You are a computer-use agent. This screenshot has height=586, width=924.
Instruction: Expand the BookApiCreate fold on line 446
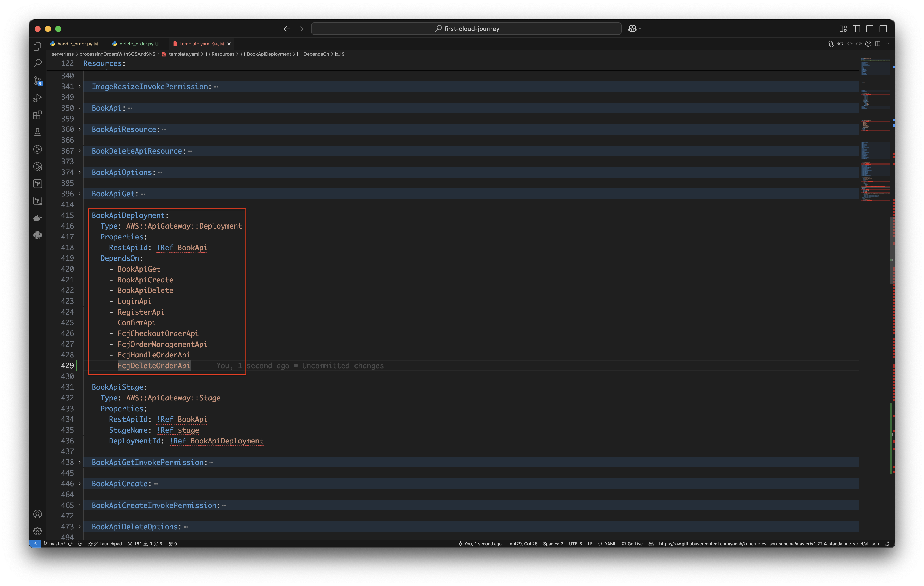80,484
